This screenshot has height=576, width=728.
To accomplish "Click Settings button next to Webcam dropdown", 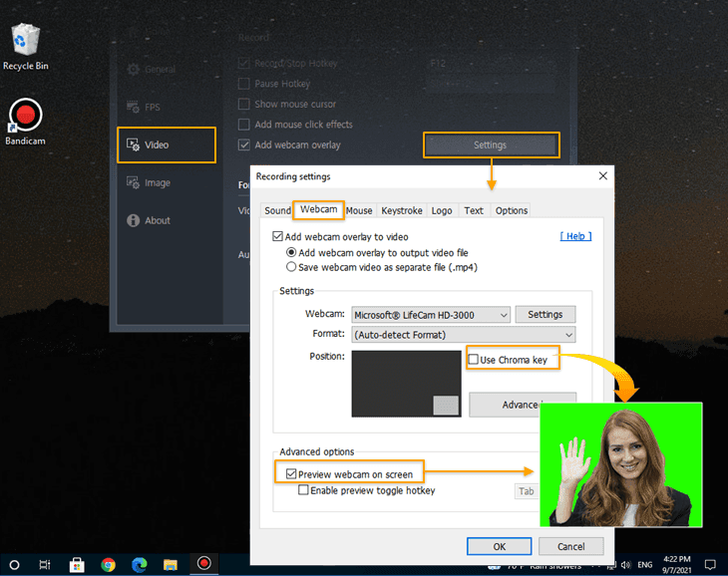I will [546, 315].
